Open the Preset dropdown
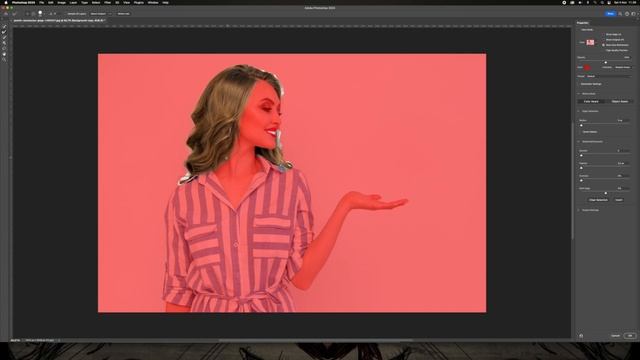The width and height of the screenshot is (640, 360). 609,76
